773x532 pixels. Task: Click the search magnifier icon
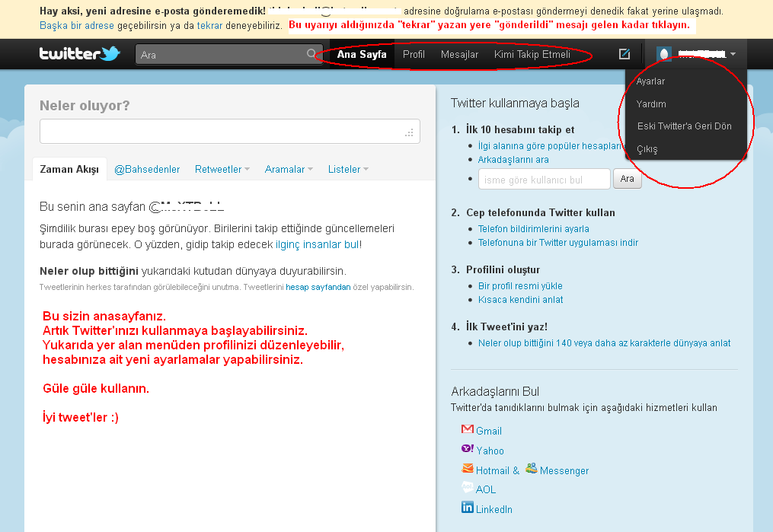[x=311, y=53]
